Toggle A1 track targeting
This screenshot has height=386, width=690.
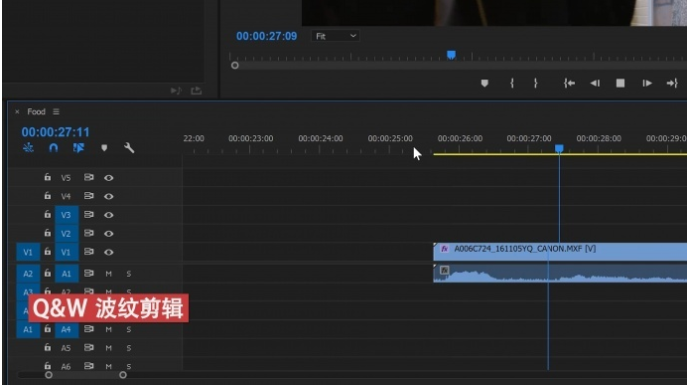66,274
